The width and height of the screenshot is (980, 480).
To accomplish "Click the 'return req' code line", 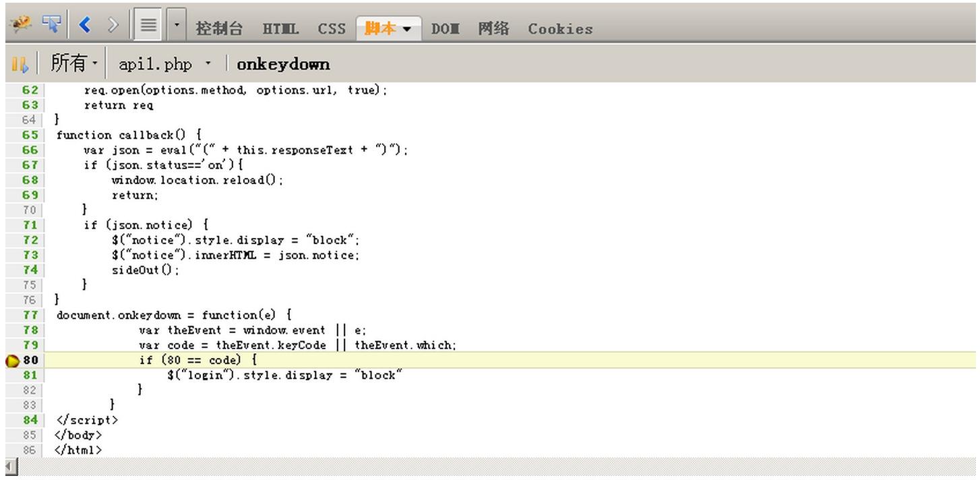I will pos(119,104).
